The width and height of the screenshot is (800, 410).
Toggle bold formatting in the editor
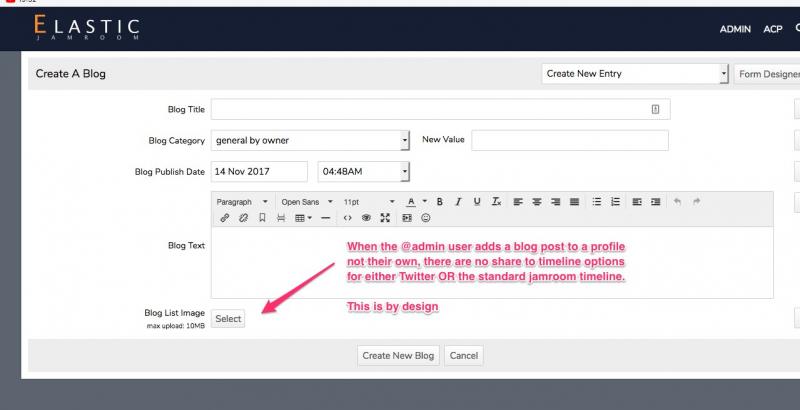tap(439, 201)
